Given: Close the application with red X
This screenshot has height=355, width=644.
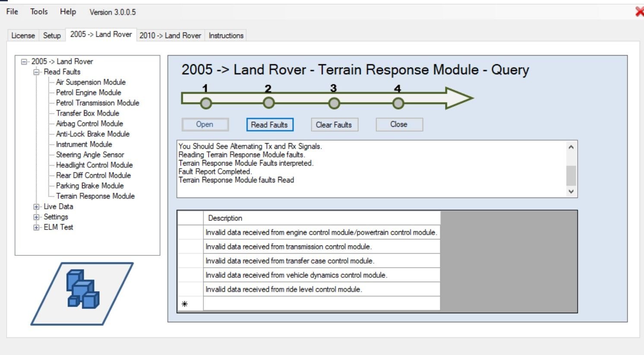Looking at the screenshot, I should [x=639, y=12].
